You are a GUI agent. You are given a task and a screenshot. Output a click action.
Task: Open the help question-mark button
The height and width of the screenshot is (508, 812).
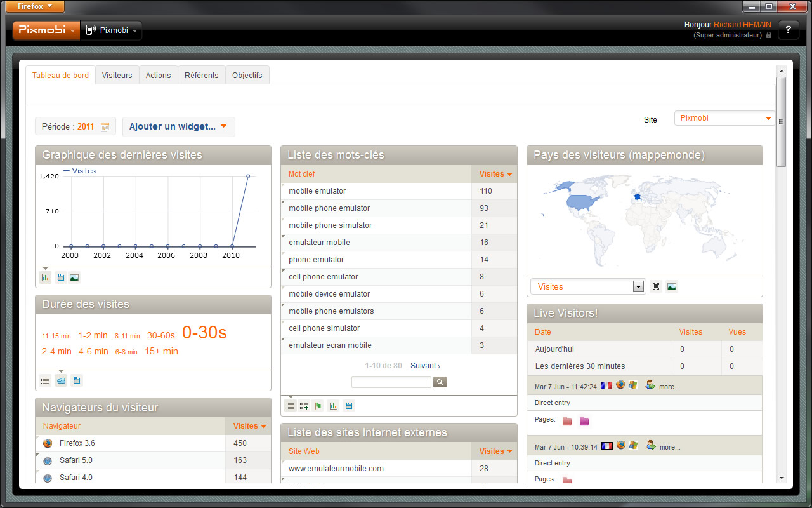pyautogui.click(x=789, y=30)
